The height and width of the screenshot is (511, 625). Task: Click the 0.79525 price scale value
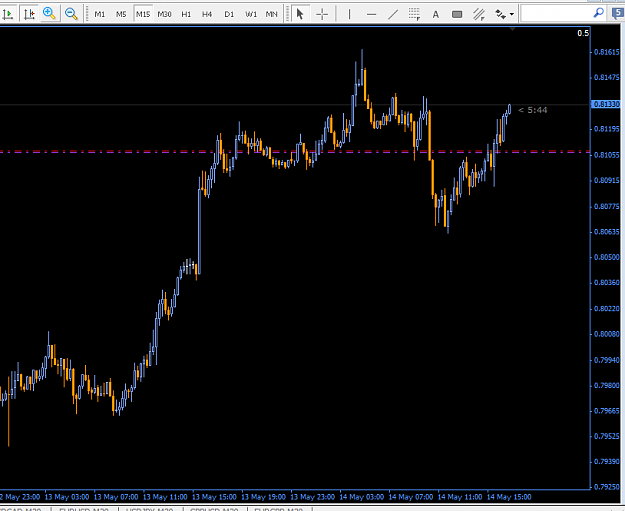607,436
